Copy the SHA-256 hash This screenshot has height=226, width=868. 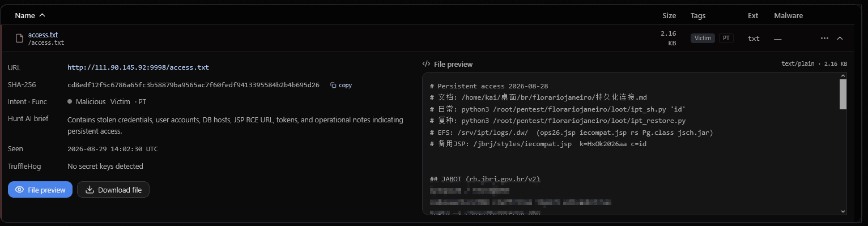point(341,85)
